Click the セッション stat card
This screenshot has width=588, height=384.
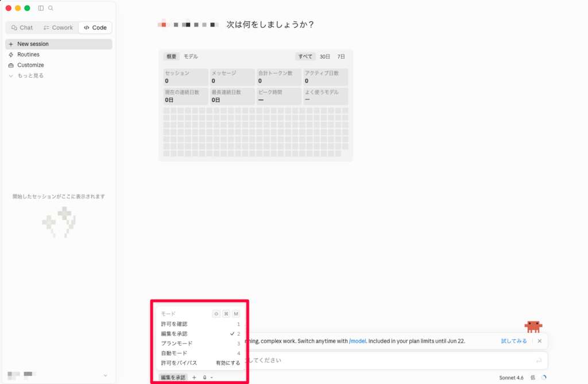point(185,77)
